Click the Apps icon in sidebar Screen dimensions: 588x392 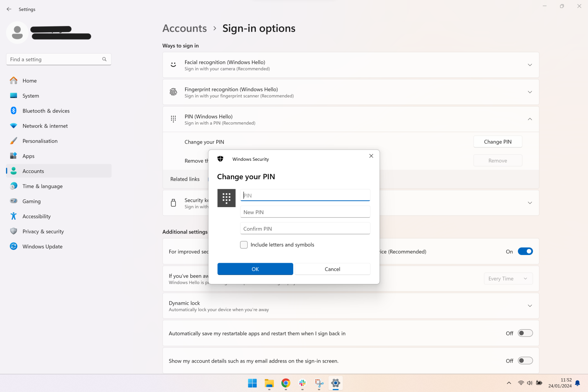click(14, 156)
